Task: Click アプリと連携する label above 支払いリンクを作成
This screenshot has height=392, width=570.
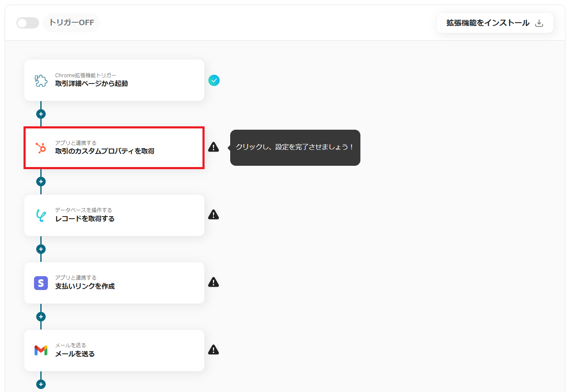Action: 76,277
